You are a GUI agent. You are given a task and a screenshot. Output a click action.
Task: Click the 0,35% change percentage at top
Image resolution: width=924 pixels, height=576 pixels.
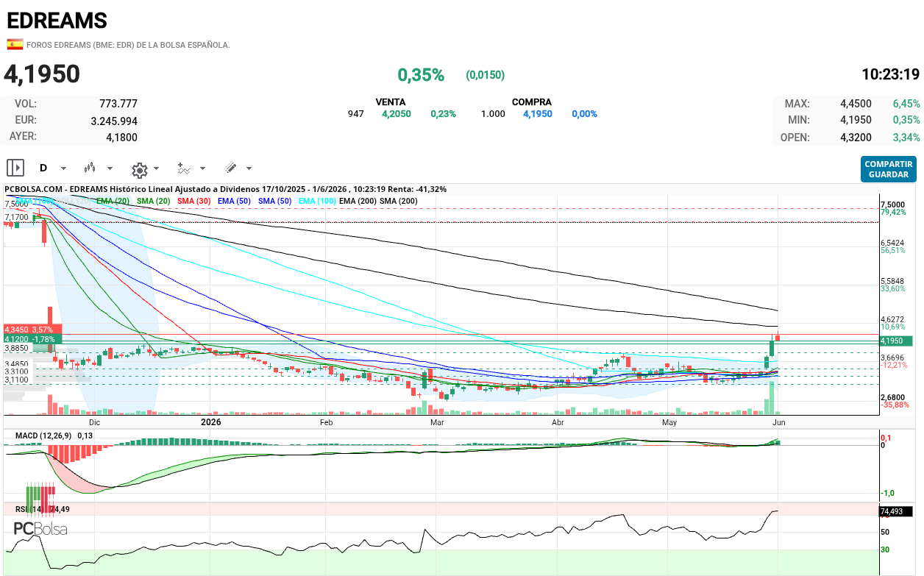(421, 75)
